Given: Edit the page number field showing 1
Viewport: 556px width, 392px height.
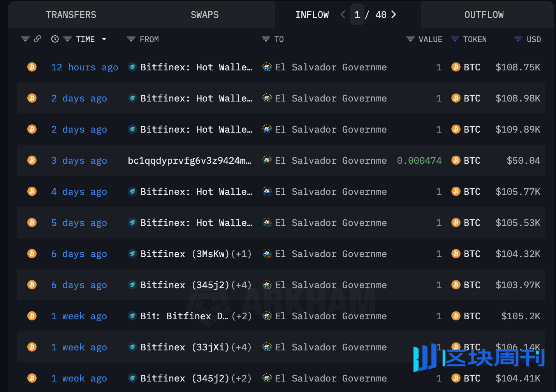Looking at the screenshot, I should [357, 15].
